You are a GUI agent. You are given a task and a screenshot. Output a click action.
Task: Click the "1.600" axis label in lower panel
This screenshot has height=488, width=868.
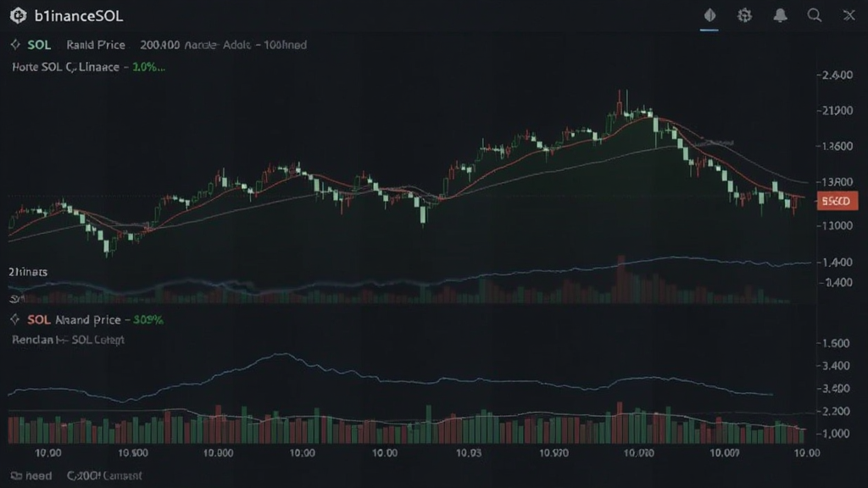(836, 343)
